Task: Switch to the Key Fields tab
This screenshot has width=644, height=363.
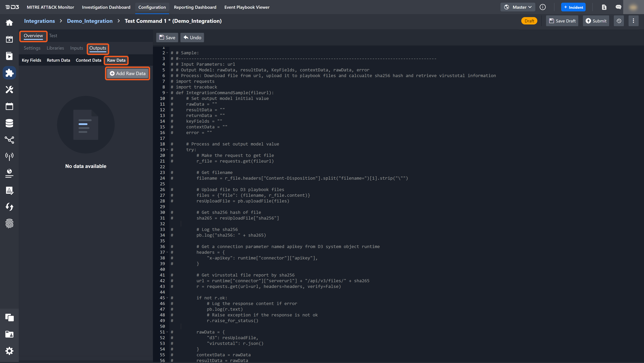Action: click(x=32, y=60)
